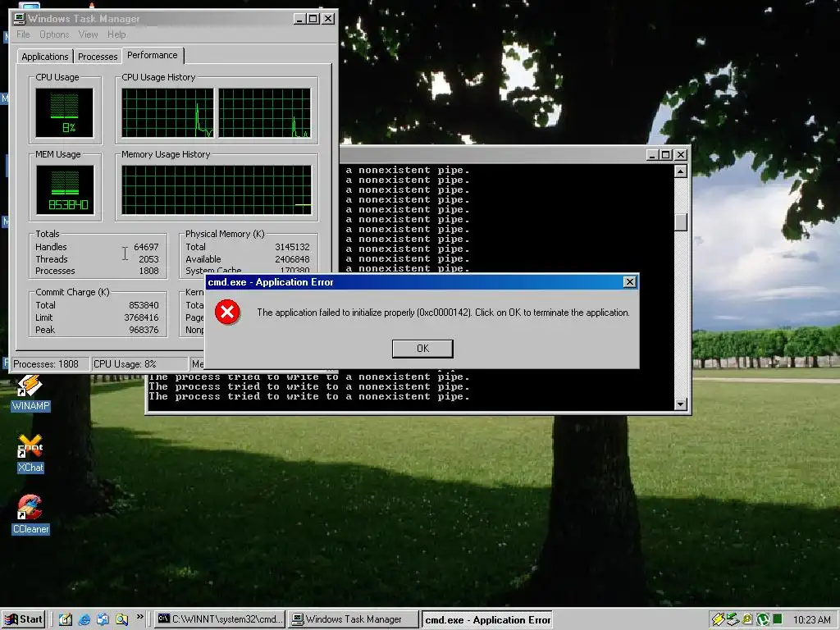This screenshot has height=630, width=840.
Task: Click the Task Manager CPU meter tray icon
Action: coord(778,620)
